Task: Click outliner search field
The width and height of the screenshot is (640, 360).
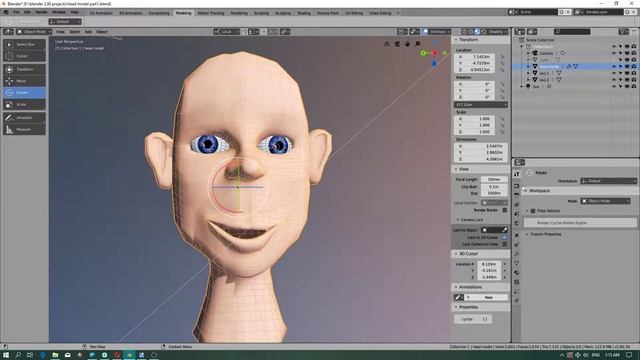Action: point(572,31)
